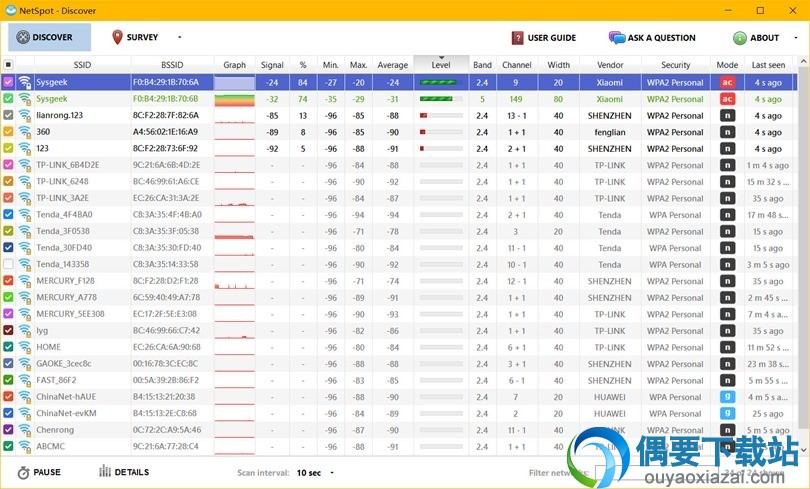
Task: Click the n mode badge for FAST_86F2
Action: coord(727,380)
